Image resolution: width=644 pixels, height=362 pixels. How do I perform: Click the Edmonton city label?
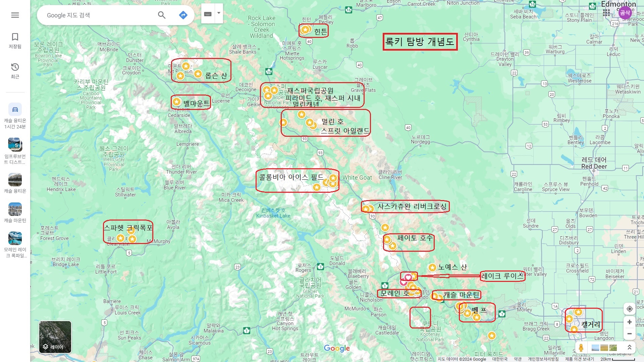[x=619, y=4]
